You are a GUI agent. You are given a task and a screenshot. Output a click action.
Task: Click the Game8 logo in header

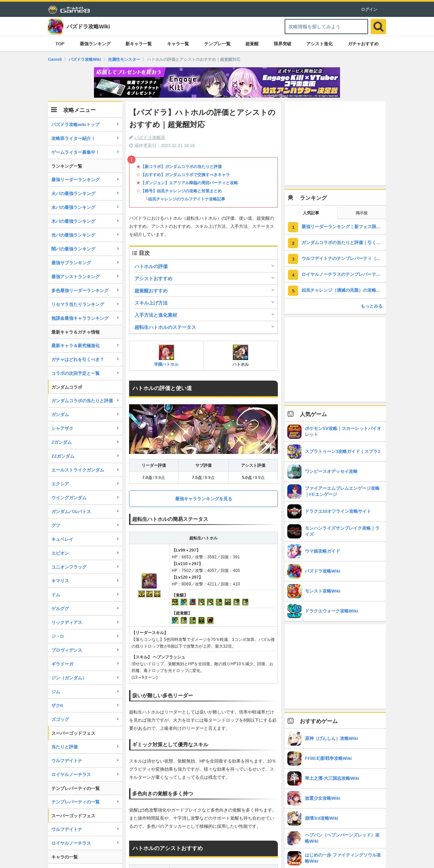tap(69, 9)
